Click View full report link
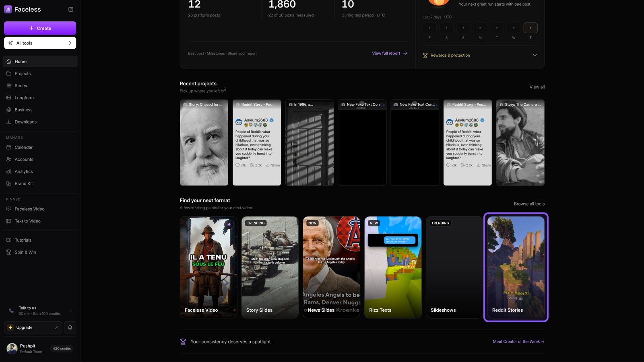Screen dimensions: 644x362 click(x=390, y=53)
